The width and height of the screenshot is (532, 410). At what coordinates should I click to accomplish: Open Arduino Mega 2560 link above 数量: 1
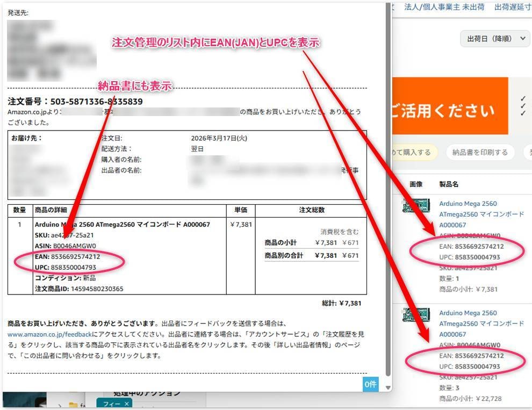click(x=481, y=214)
